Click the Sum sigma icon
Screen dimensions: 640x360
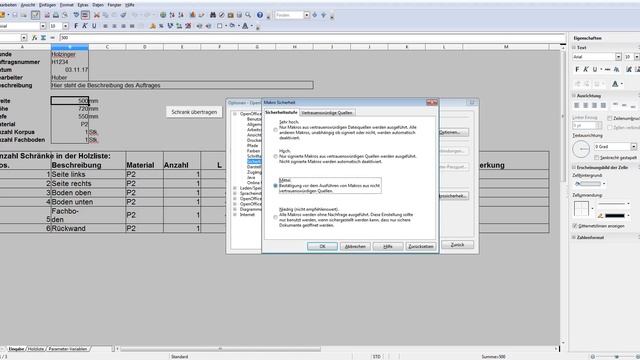coord(43,38)
